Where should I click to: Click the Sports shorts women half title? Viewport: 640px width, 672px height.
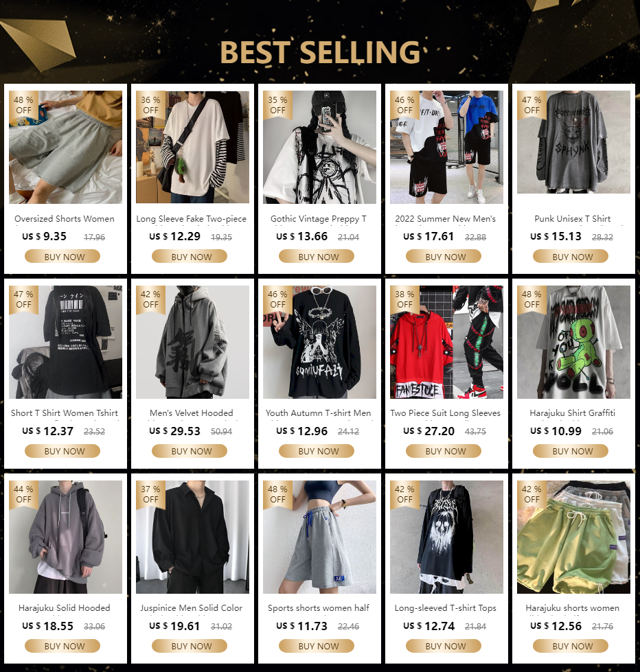[319, 608]
